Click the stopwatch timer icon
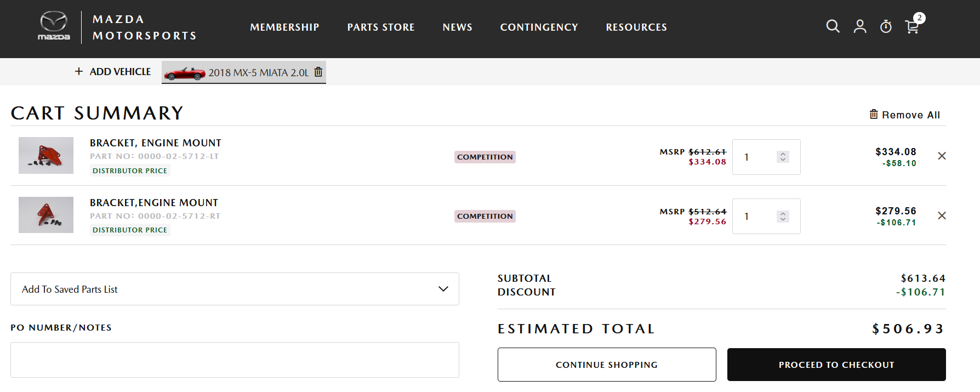Viewport: 980px width, 392px height. point(886,26)
